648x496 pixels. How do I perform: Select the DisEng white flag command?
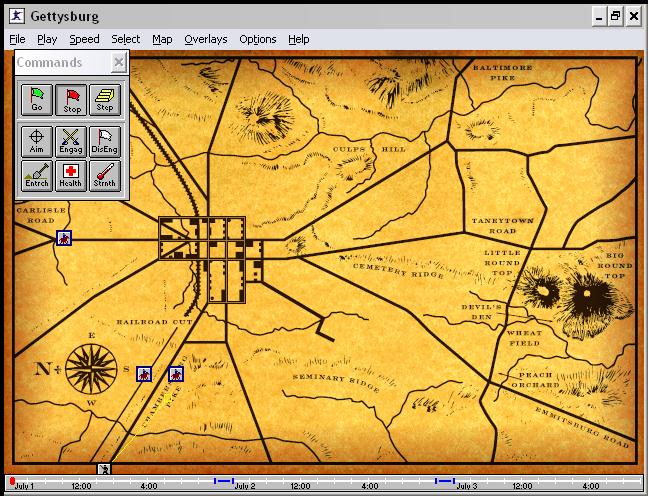tap(105, 141)
